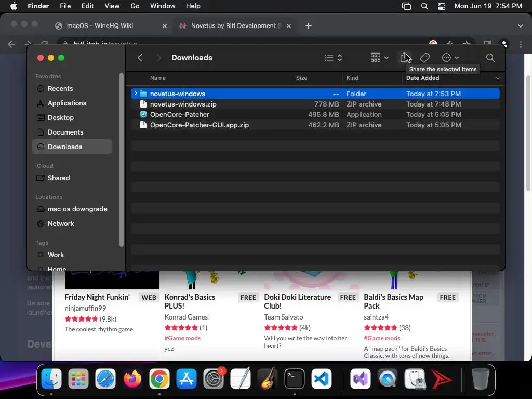Open Terminal from the Dock

(294, 379)
